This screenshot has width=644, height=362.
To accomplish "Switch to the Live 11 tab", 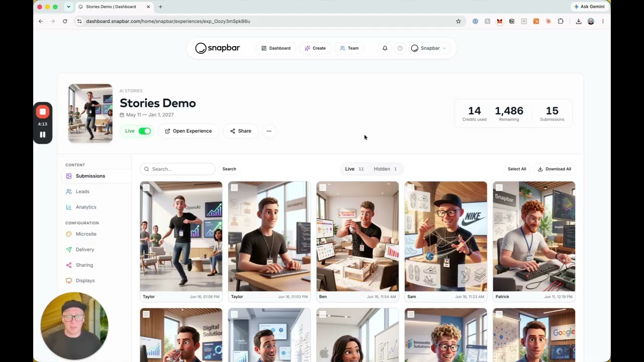I will coord(354,169).
